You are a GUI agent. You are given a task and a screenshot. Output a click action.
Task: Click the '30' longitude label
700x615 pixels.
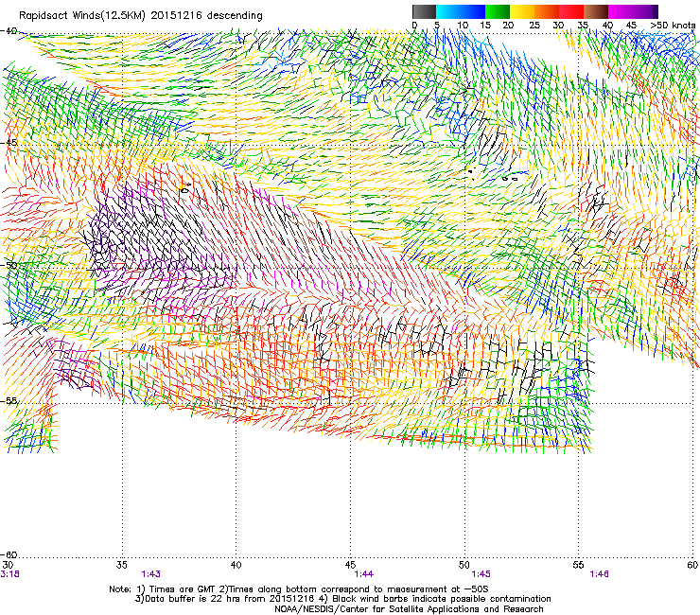tap(8, 565)
